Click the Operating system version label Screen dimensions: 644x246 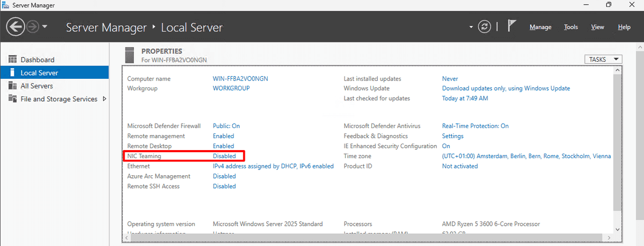161,224
